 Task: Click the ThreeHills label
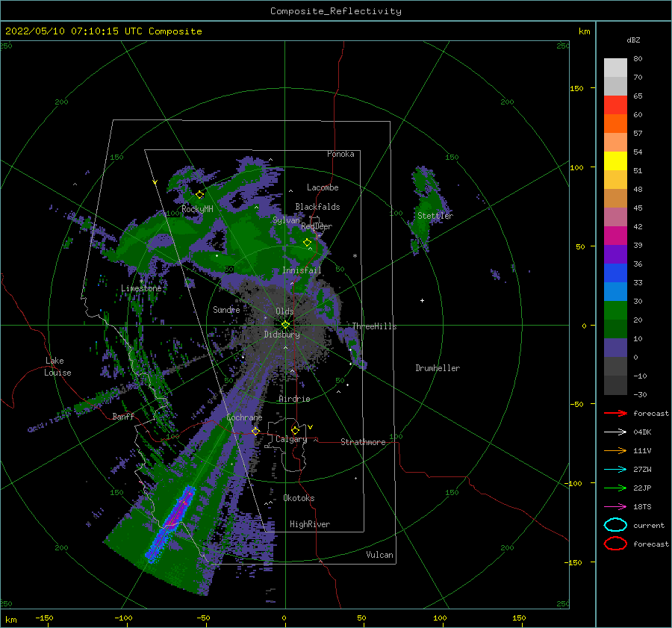point(374,326)
